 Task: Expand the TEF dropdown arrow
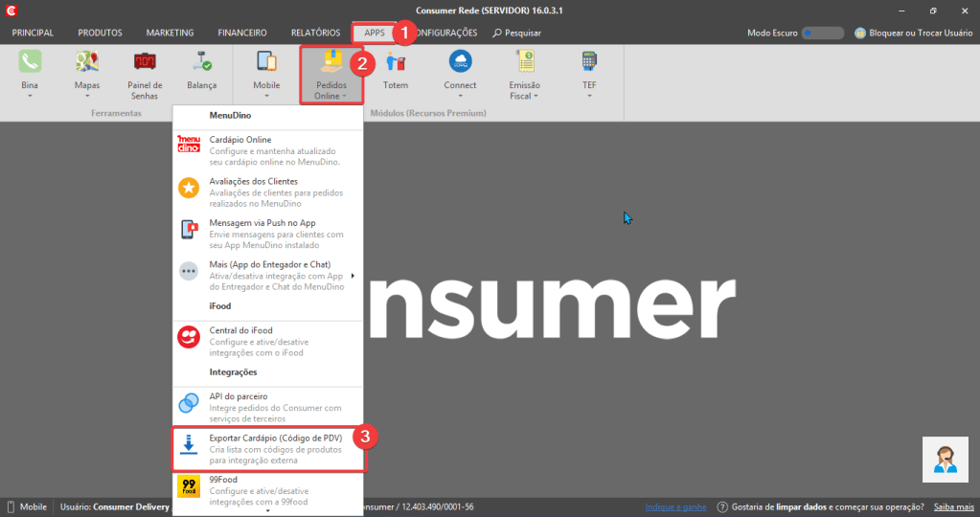pos(589,96)
